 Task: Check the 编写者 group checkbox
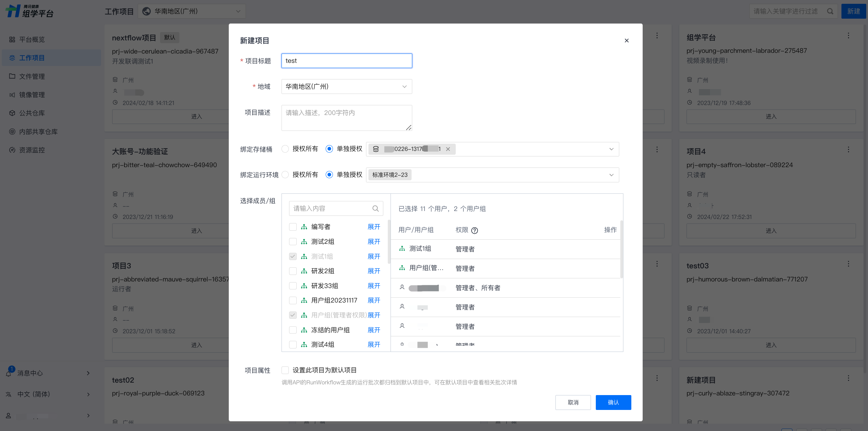click(293, 227)
